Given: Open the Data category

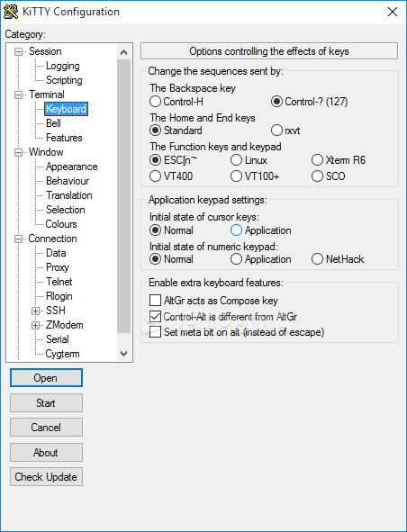Looking at the screenshot, I should coord(56,253).
